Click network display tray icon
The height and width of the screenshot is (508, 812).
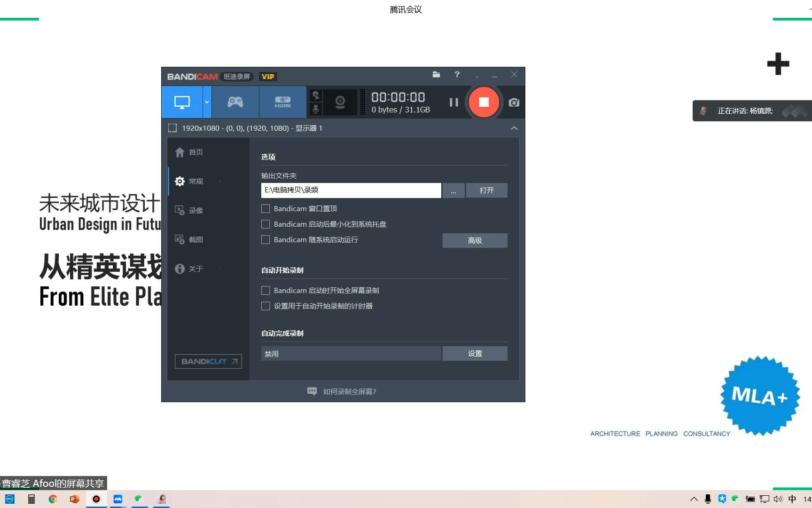765,499
